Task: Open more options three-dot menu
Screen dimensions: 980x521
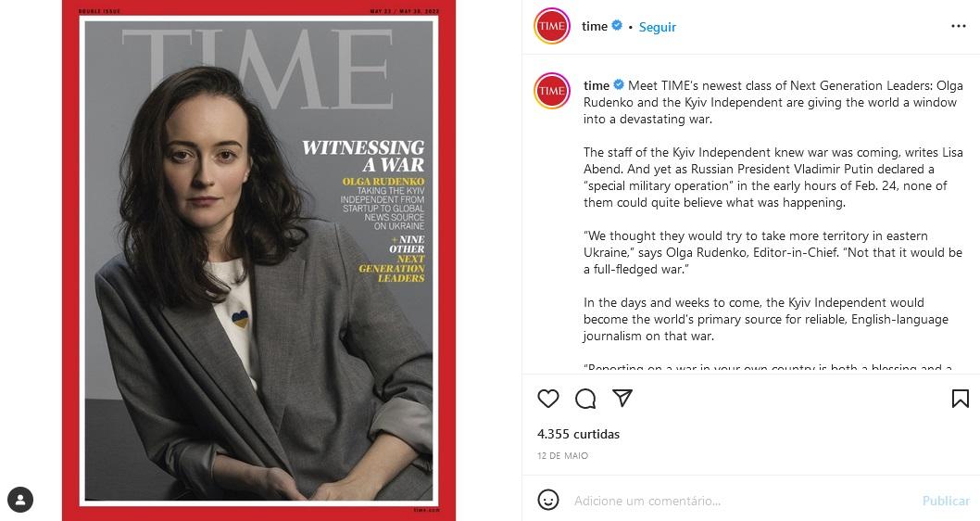Action: tap(958, 26)
